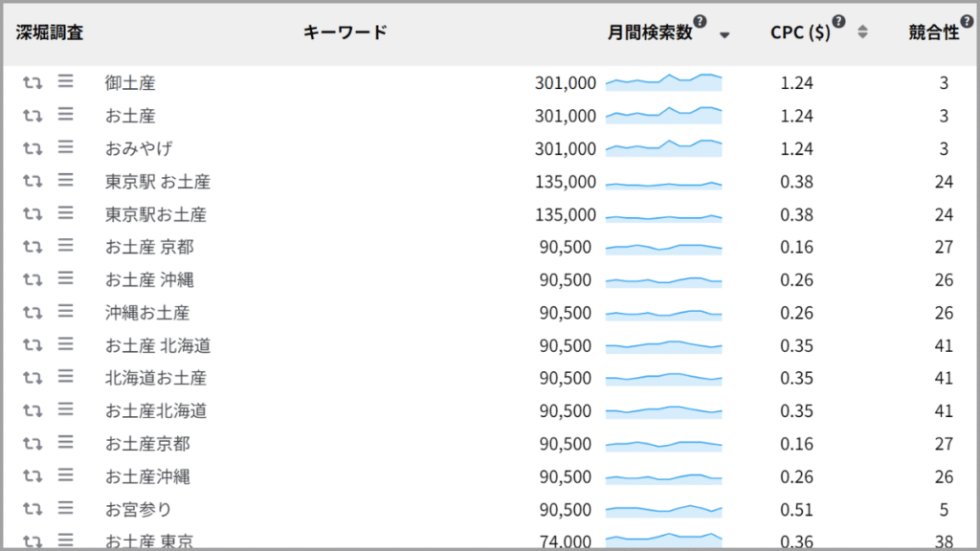
Task: Open list menu icon for お宮参り row
Action: point(65,508)
